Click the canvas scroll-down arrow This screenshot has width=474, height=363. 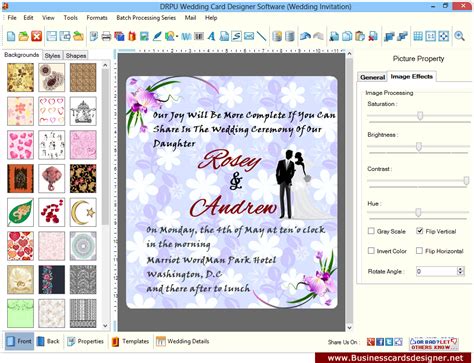coord(349,328)
